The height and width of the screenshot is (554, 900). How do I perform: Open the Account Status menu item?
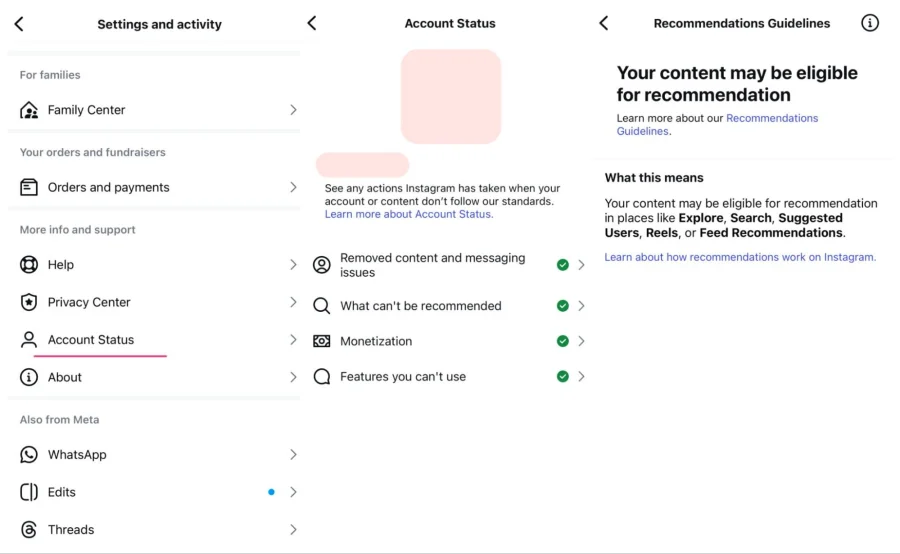point(91,340)
